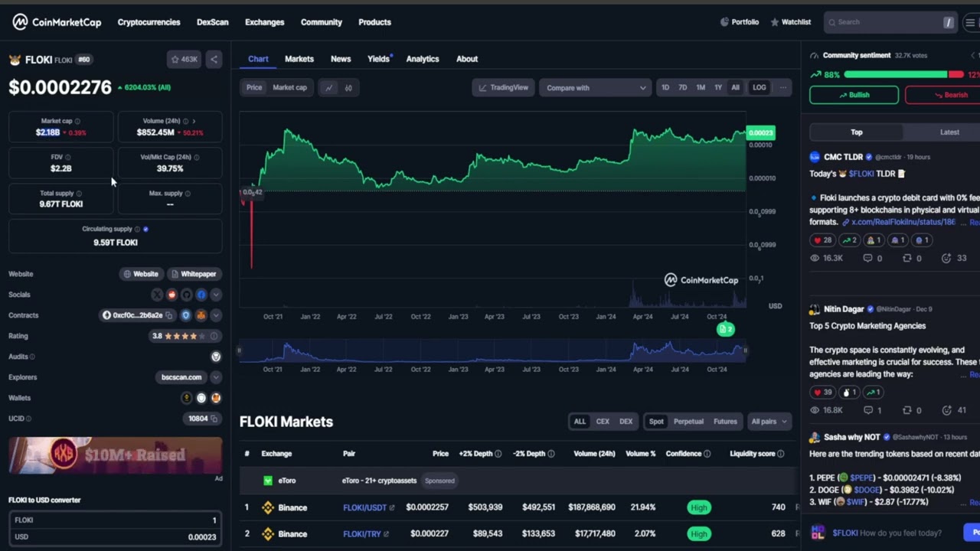Viewport: 980px width, 551px height.
Task: Select the candlestick chart type icon
Action: (348, 88)
